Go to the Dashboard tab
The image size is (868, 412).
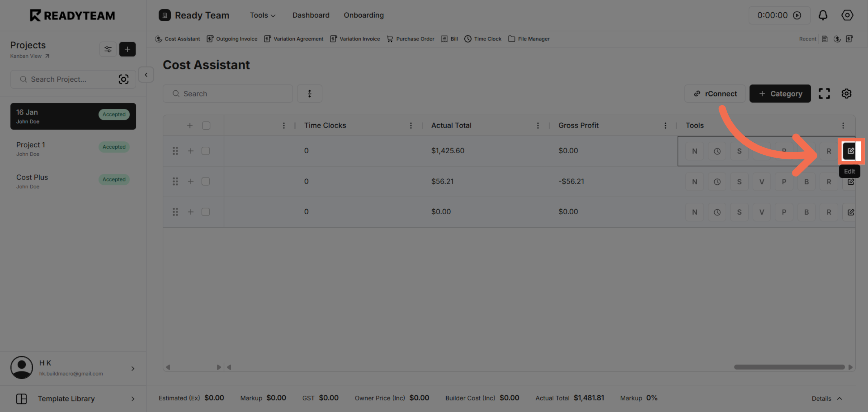point(311,15)
